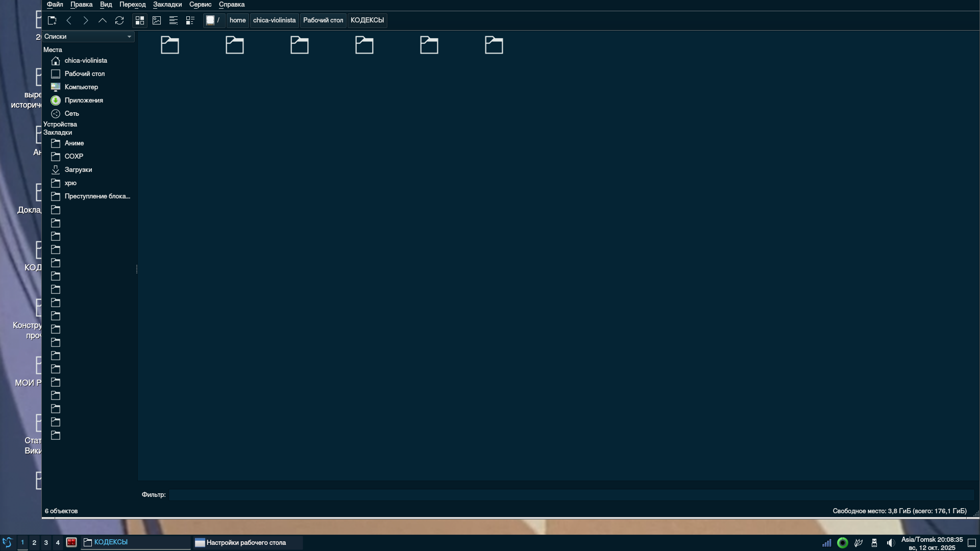
Task: Go up to the parent folder
Action: [103, 20]
